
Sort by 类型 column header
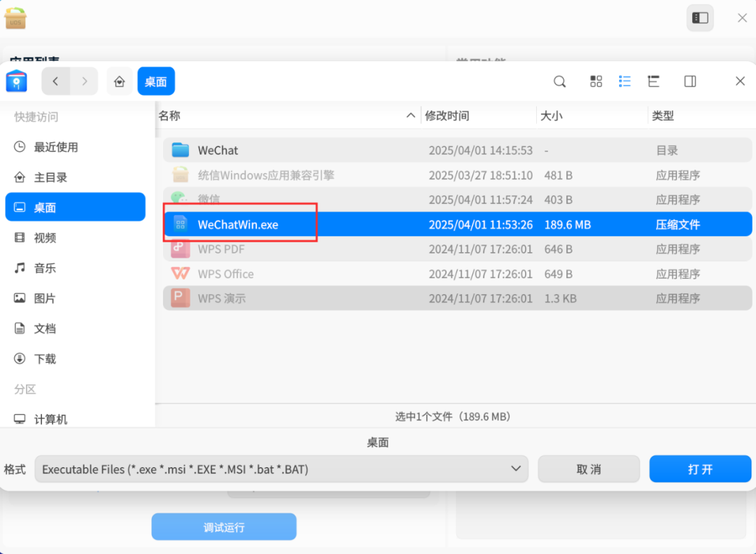tap(701, 116)
